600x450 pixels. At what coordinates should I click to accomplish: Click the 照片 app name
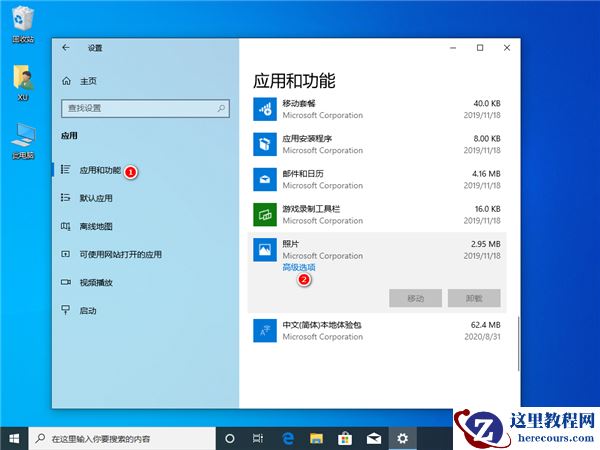[290, 244]
